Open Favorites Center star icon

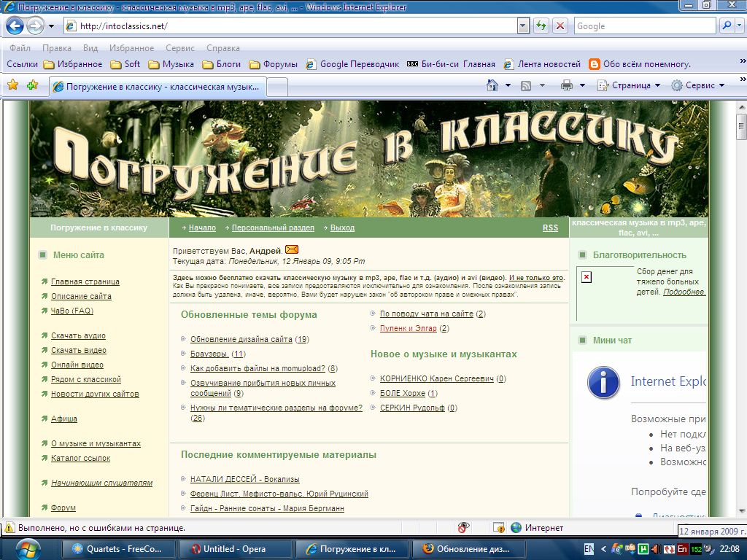[13, 85]
